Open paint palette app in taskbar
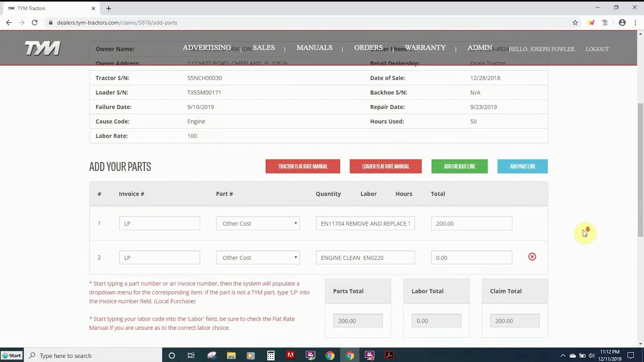644x362 pixels. coord(211,355)
